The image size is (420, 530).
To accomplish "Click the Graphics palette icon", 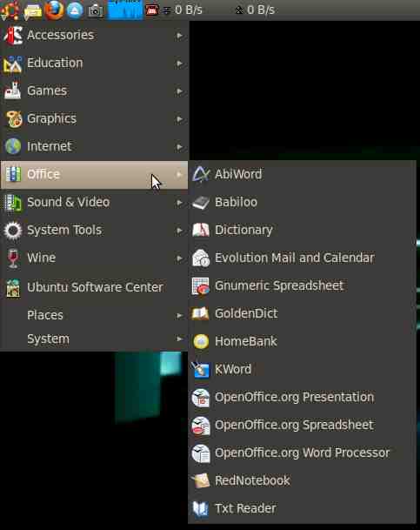I will tap(14, 119).
